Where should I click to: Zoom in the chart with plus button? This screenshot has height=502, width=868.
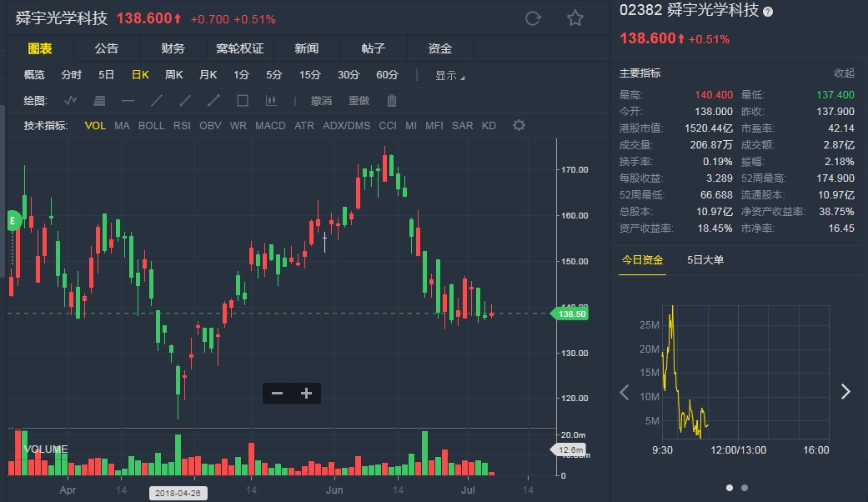(x=306, y=394)
